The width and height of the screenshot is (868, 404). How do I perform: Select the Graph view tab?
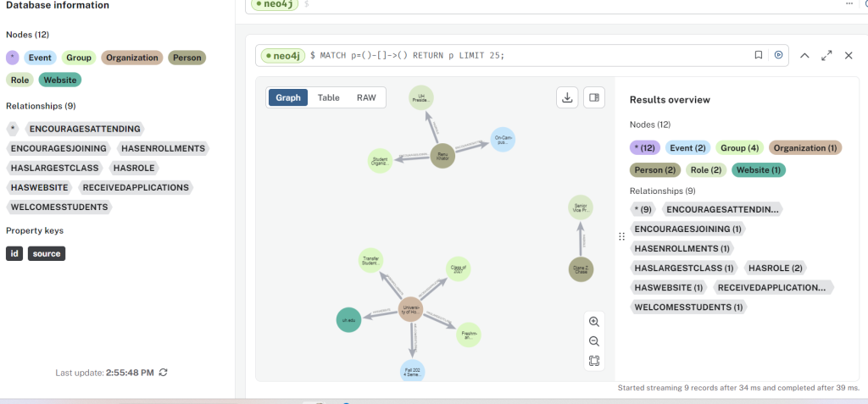pyautogui.click(x=288, y=97)
